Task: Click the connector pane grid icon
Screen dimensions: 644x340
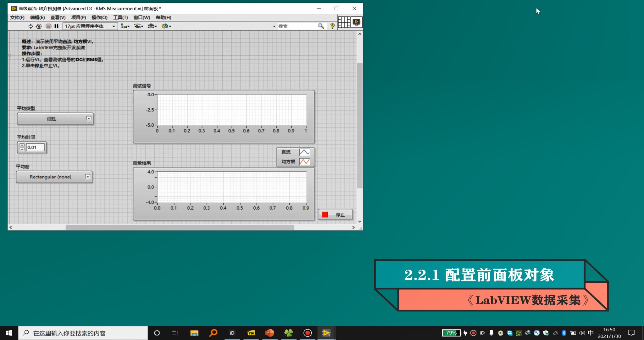Action: pyautogui.click(x=344, y=22)
